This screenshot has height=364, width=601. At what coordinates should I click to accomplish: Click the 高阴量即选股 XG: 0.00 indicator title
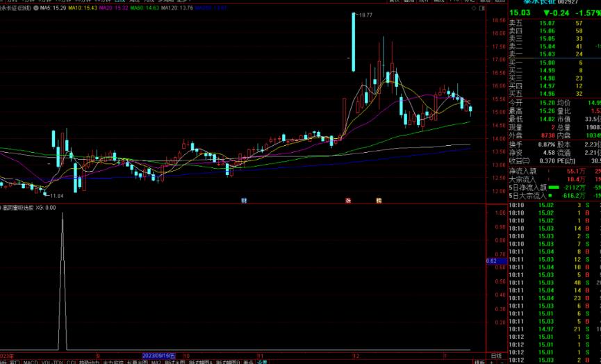tap(29, 208)
